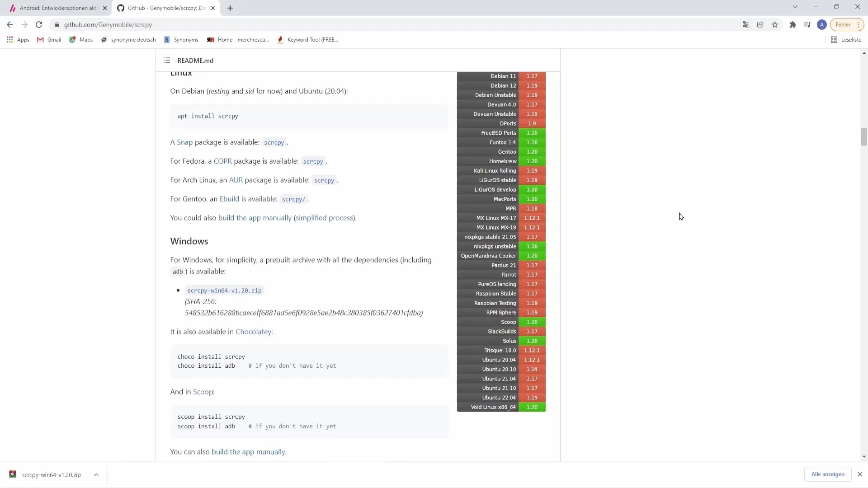
Task: Download scrcpy-win64-v1.20.zip link
Action: pyautogui.click(x=224, y=291)
